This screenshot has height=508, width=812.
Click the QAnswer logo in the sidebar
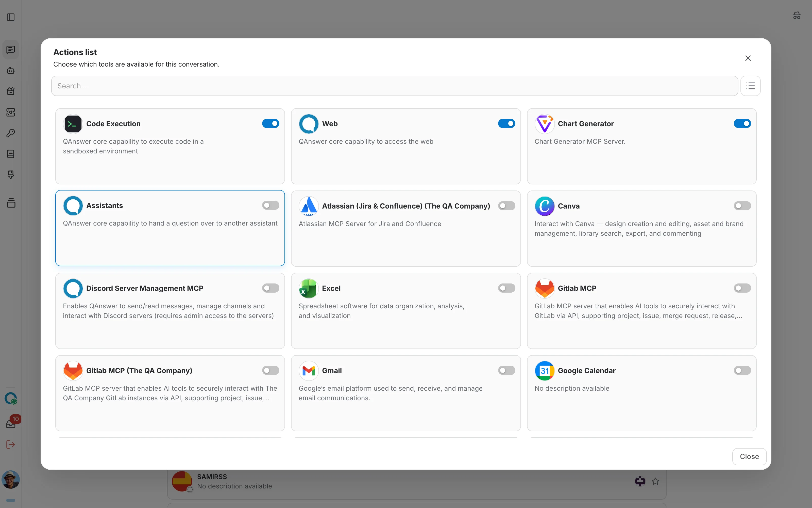[11, 399]
